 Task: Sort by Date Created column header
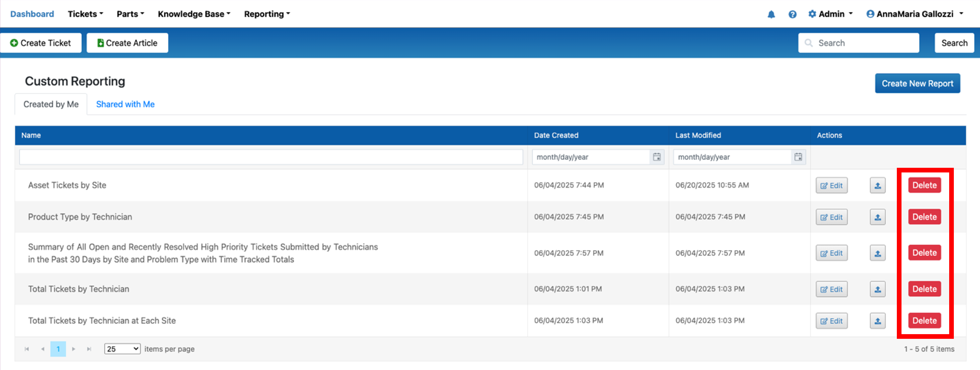(x=556, y=136)
